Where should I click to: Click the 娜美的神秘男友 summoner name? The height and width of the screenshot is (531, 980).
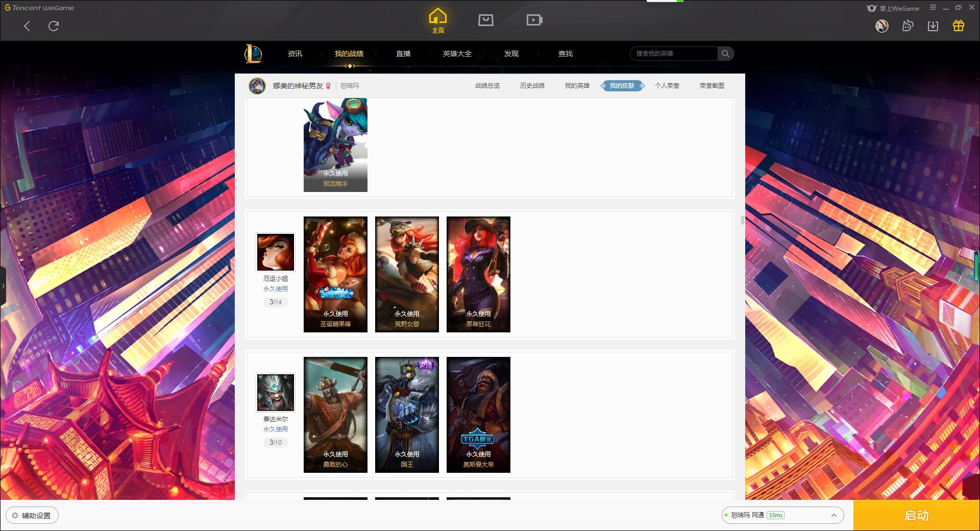[298, 86]
